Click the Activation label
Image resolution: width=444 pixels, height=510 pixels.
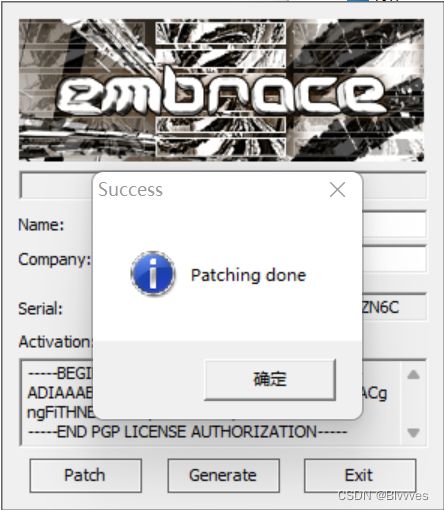click(x=55, y=342)
